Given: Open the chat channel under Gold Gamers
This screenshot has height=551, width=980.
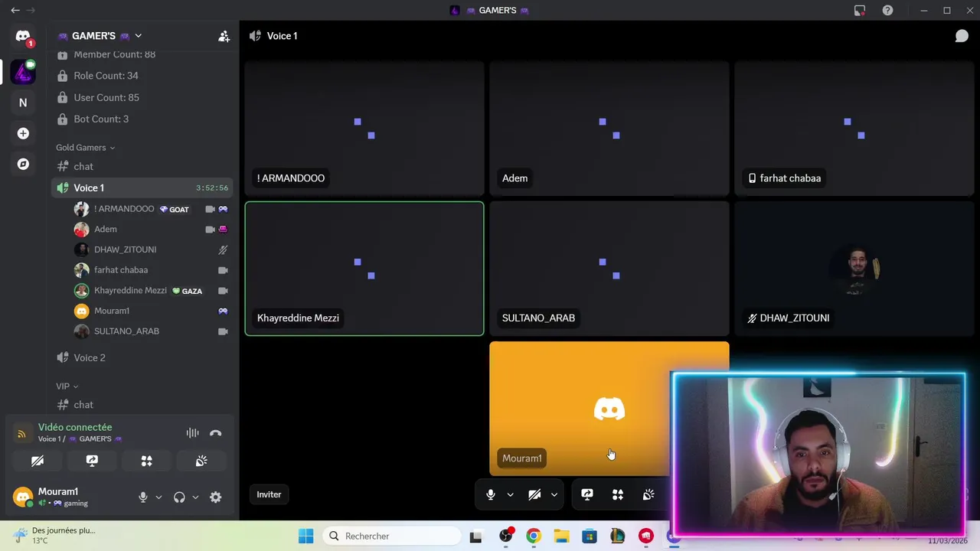Looking at the screenshot, I should pos(142,166).
